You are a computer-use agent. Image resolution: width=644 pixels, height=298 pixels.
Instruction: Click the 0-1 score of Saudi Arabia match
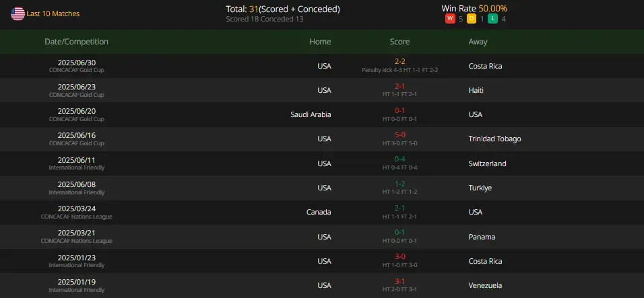[x=400, y=110]
